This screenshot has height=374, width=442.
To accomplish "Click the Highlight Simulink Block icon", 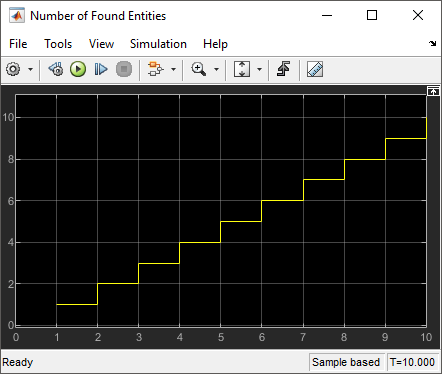I will [155, 69].
